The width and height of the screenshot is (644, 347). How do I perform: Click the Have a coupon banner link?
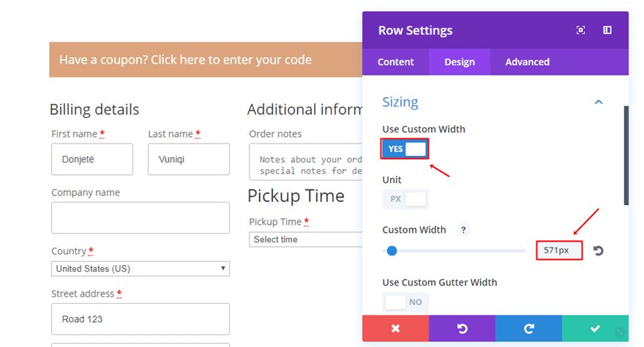click(x=186, y=60)
